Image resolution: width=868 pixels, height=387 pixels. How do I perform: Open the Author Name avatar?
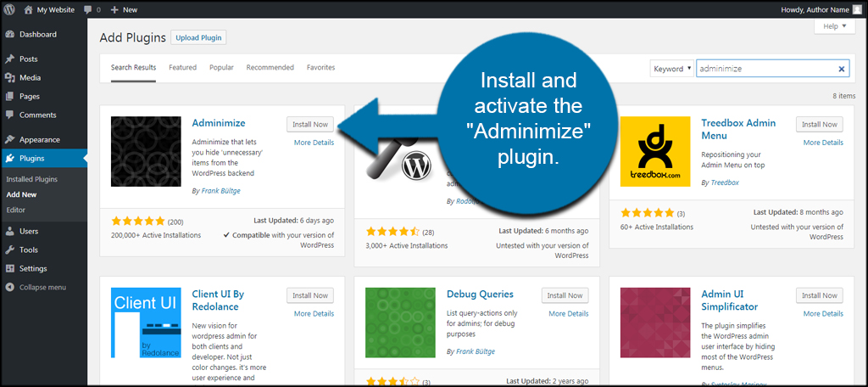[857, 9]
